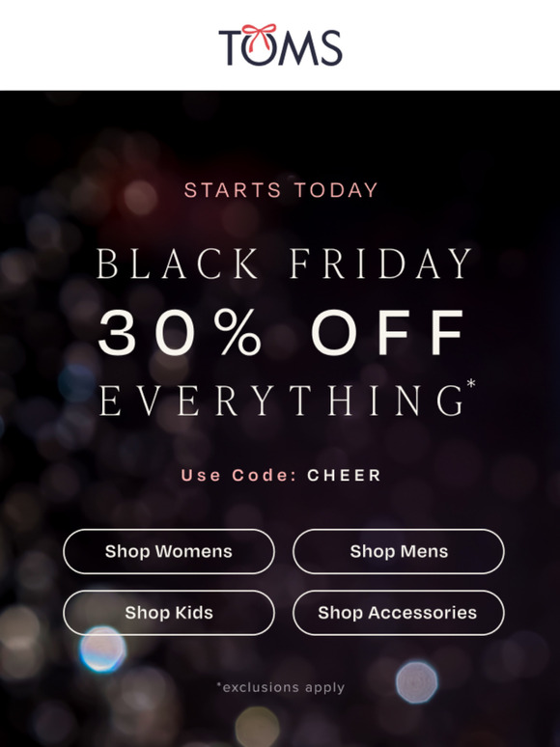Click the EVERYTHING heading text
This screenshot has height=747, width=560.
[x=281, y=401]
